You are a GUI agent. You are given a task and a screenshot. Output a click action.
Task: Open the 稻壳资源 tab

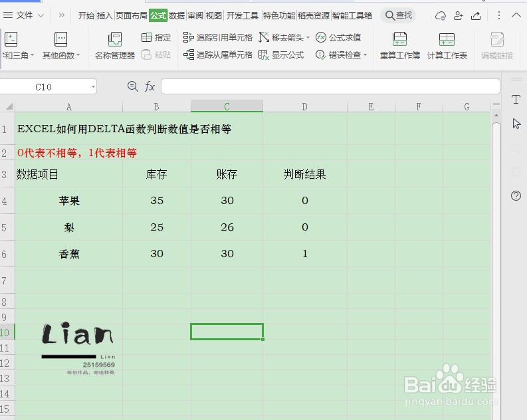[x=314, y=15]
